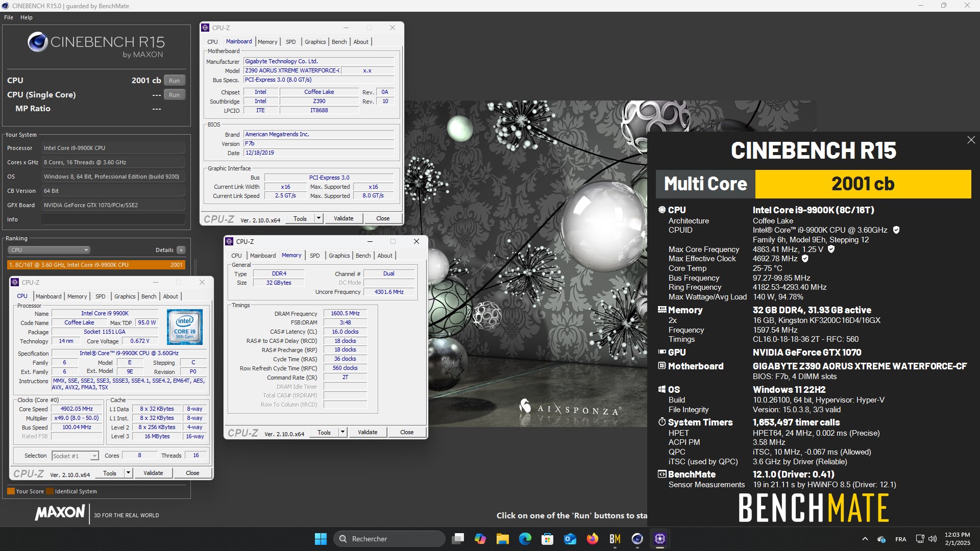Viewport: 980px width, 551px height.
Task: Open Outlook from taskbar
Action: point(570,539)
